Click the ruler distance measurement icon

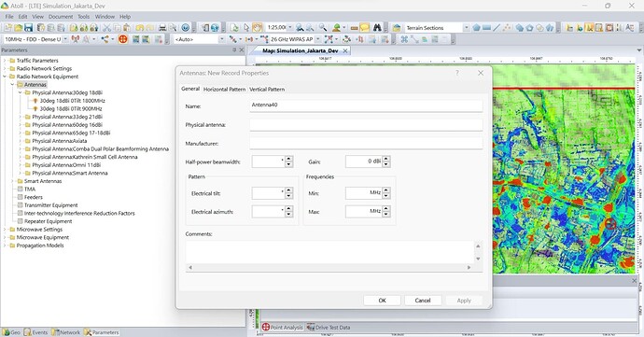pos(354,27)
